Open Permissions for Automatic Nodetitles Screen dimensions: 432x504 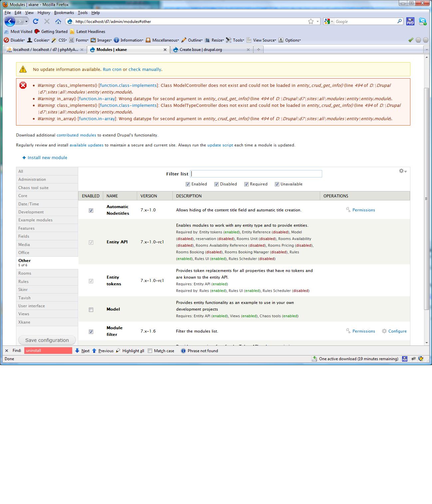[x=360, y=210]
